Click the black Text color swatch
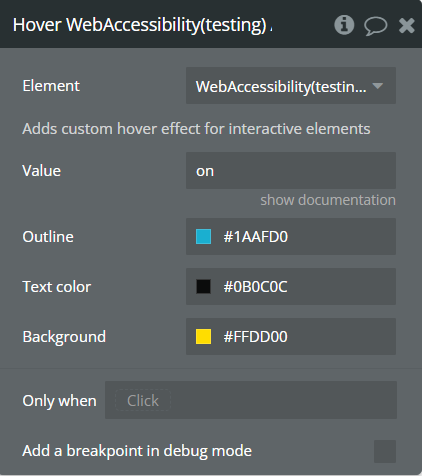 (203, 287)
